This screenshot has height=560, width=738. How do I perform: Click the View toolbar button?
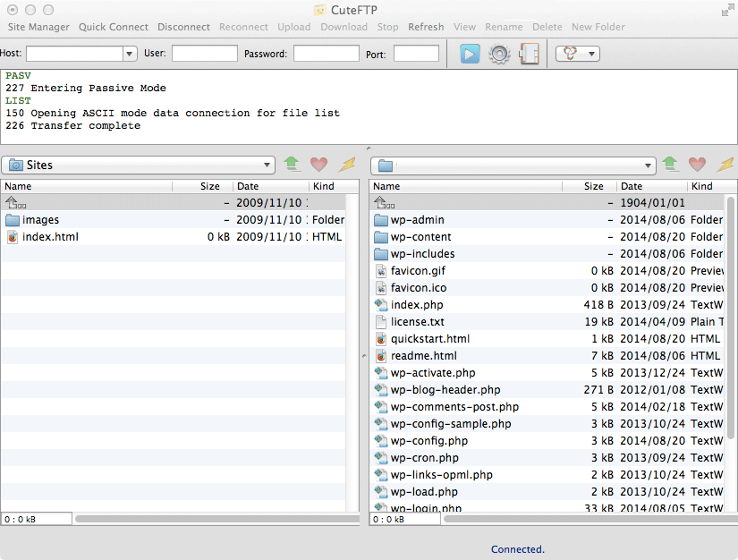click(464, 27)
